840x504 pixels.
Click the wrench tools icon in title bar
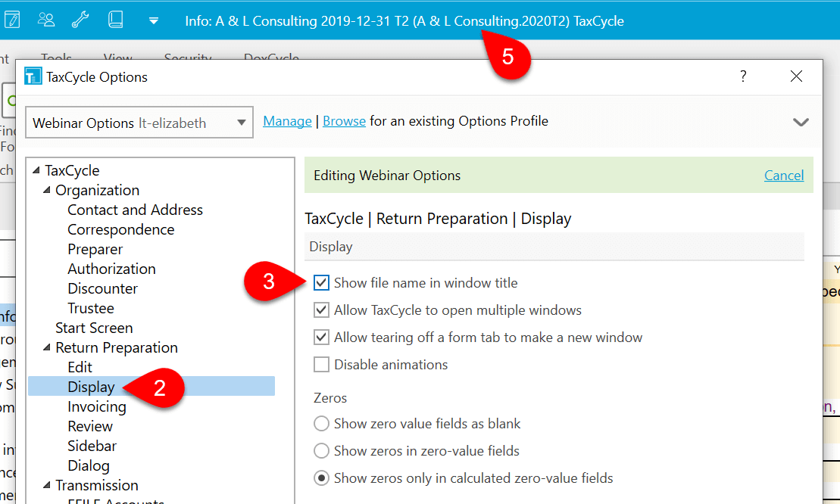tap(80, 20)
